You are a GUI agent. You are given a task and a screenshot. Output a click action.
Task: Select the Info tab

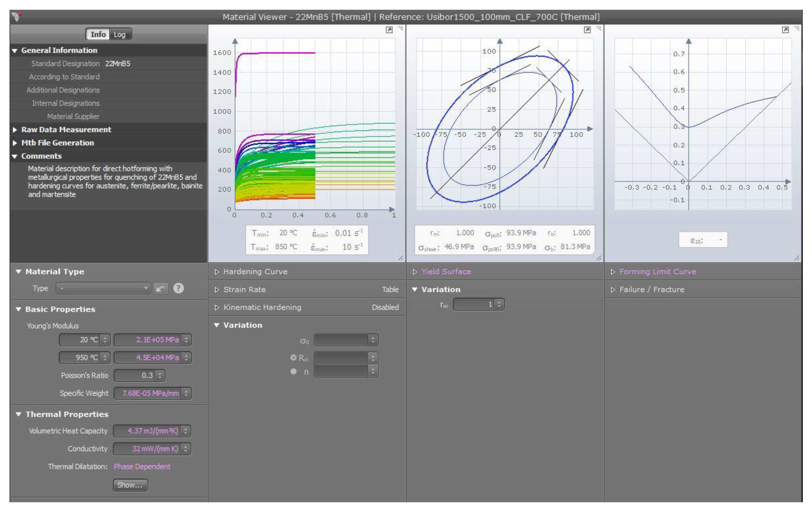pyautogui.click(x=98, y=34)
